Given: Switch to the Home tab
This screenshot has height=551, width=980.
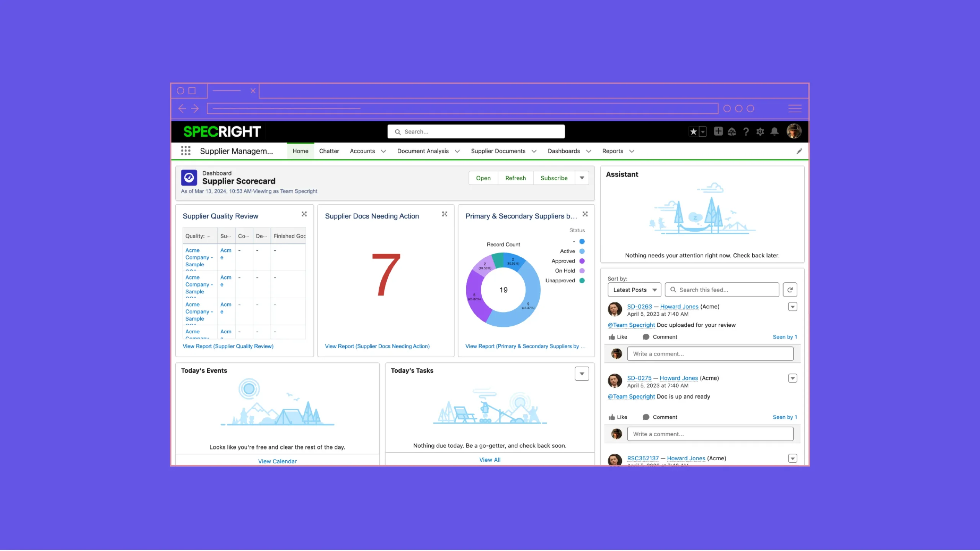Looking at the screenshot, I should tap(301, 151).
